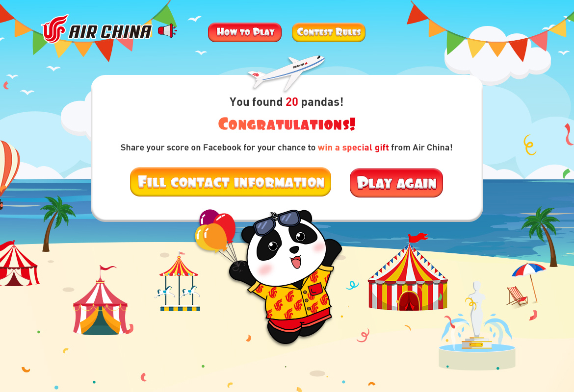Click Fill Contact Information button
This screenshot has height=392, width=574.
pos(231,182)
